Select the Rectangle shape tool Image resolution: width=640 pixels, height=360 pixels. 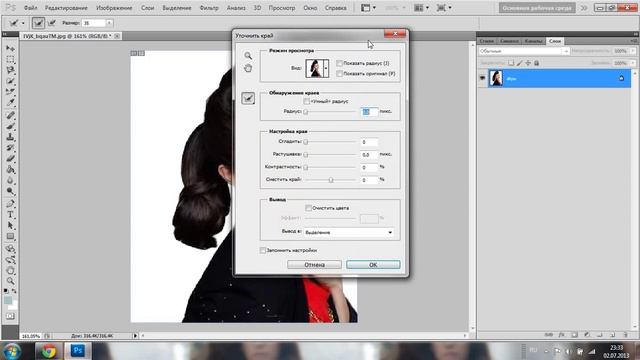pyautogui.click(x=10, y=236)
